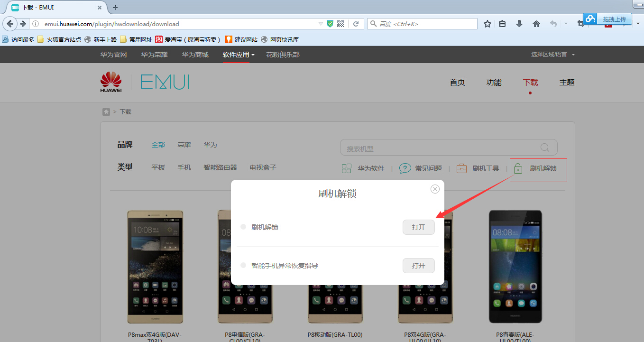Open 网页快讯库 bookmark
644x342 pixels.
(x=280, y=39)
